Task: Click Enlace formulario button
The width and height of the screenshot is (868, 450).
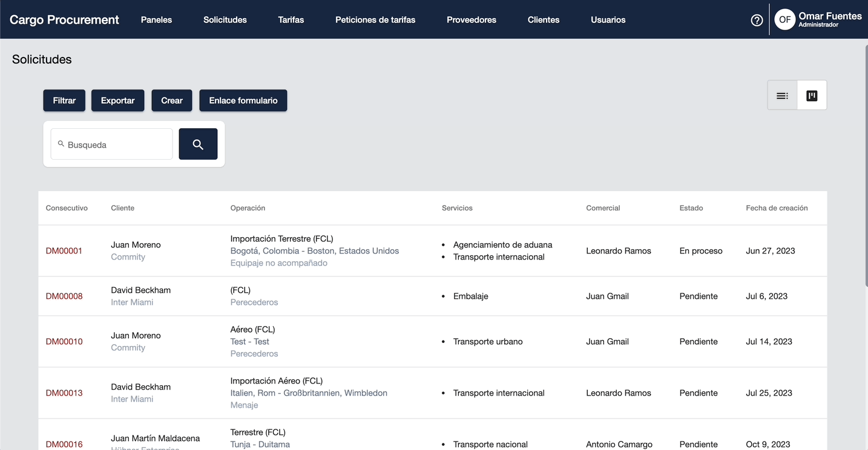Action: (243, 100)
